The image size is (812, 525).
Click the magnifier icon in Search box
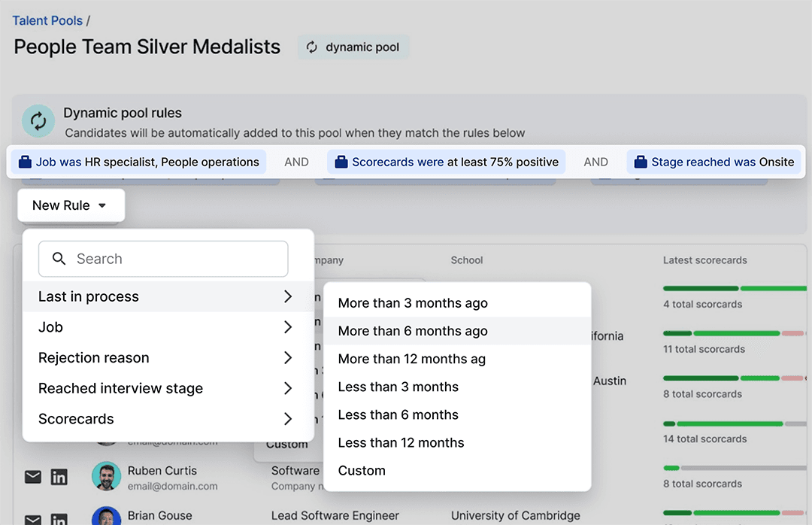click(x=59, y=259)
